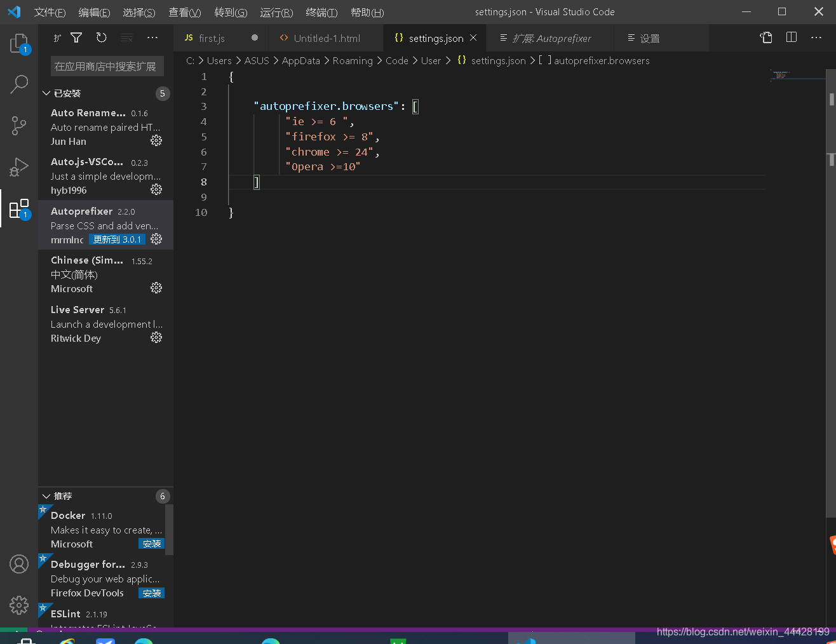Click 安装 install button for Debugger for Firefox
Screen dimensions: 836x644
[x=152, y=593]
